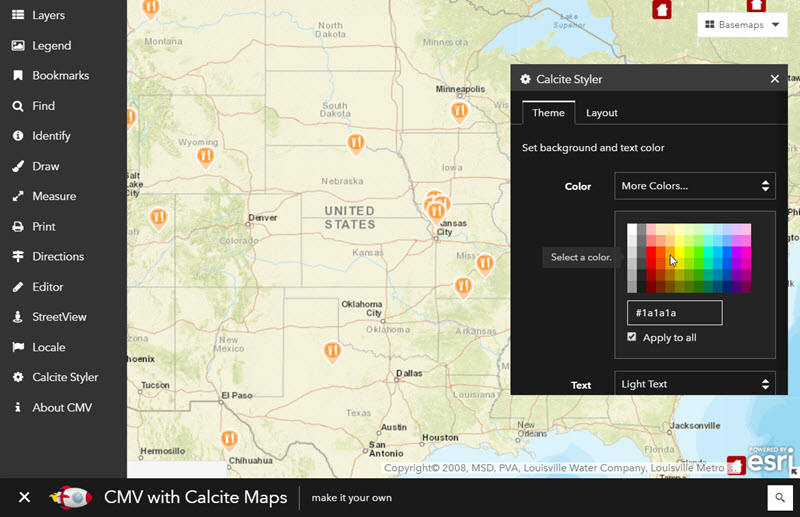Click the search button in bottom bar
800x517 pixels.
coord(780,498)
